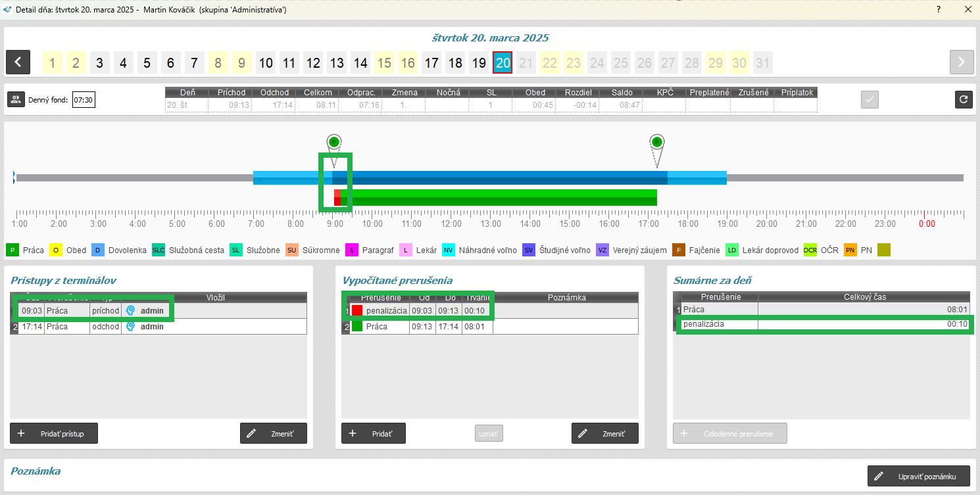The width and height of the screenshot is (980, 495).
Task: Open the Upraviť poznámku editor
Action: click(919, 477)
